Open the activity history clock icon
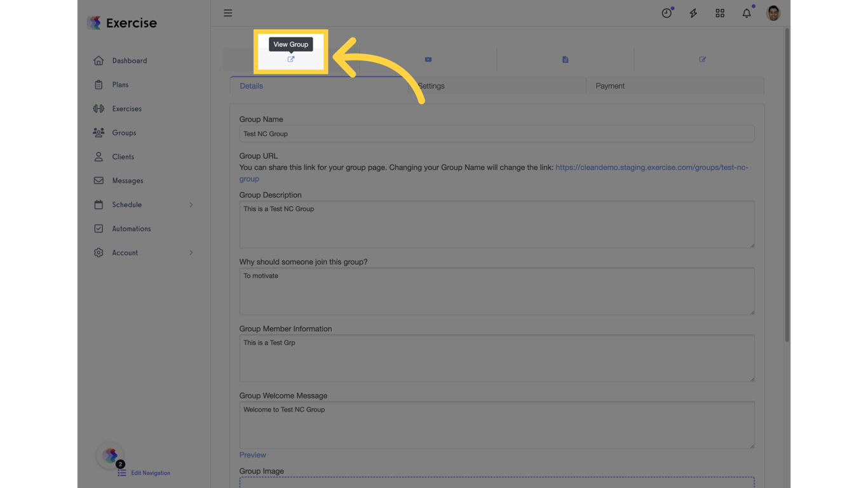This screenshot has height=488, width=868. pos(667,13)
